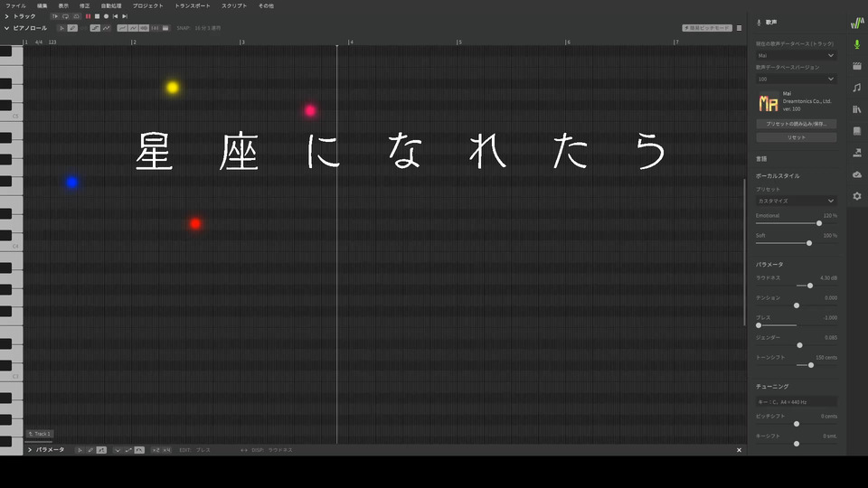868x488 pixels.
Task: Open the voice database version 100 dropdown
Action: pos(796,80)
